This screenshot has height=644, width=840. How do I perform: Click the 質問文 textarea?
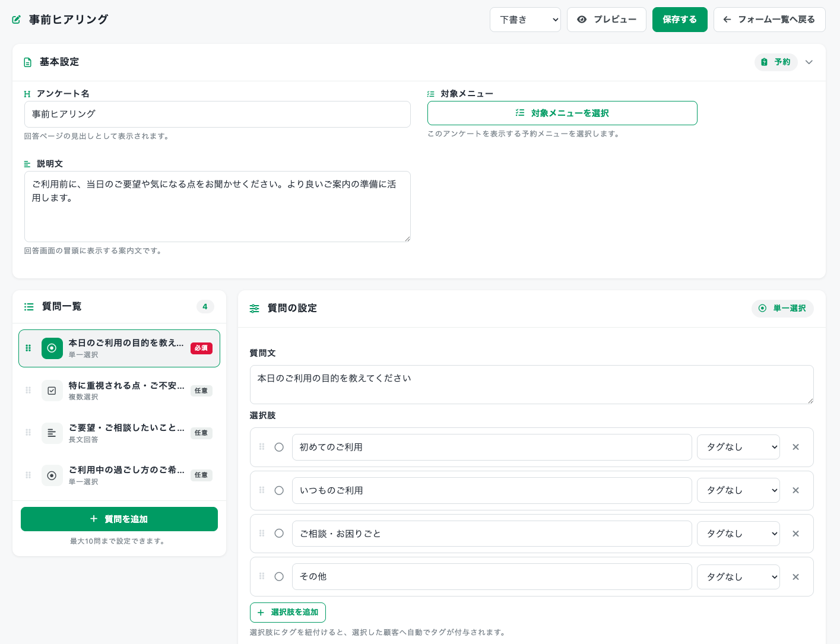pyautogui.click(x=531, y=385)
